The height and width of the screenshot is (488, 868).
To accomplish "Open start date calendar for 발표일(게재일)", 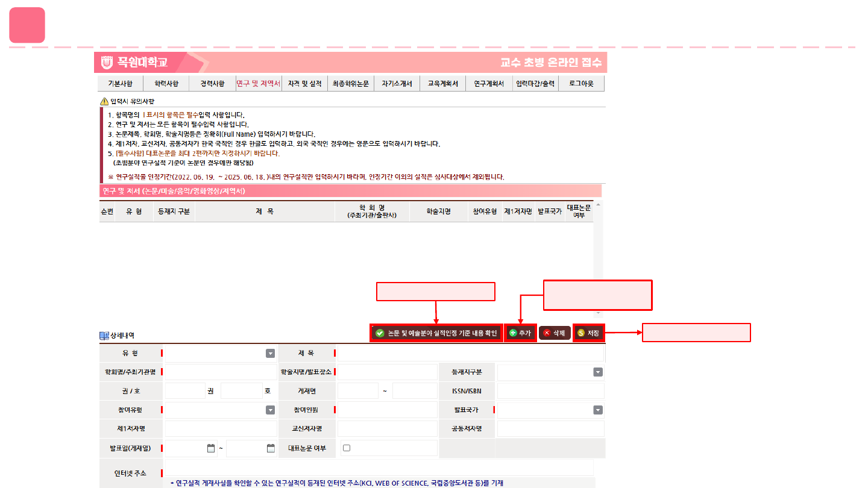I will (211, 448).
